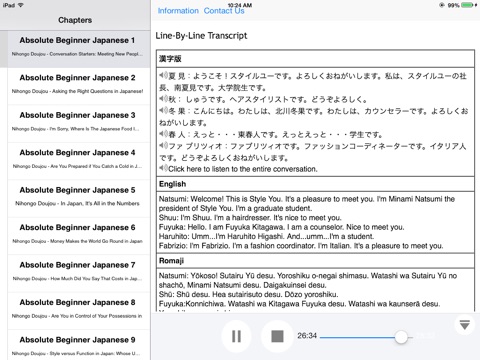Play Fabrizio's Japanese line speaker icon
The height and width of the screenshot is (360, 480).
(x=163, y=146)
